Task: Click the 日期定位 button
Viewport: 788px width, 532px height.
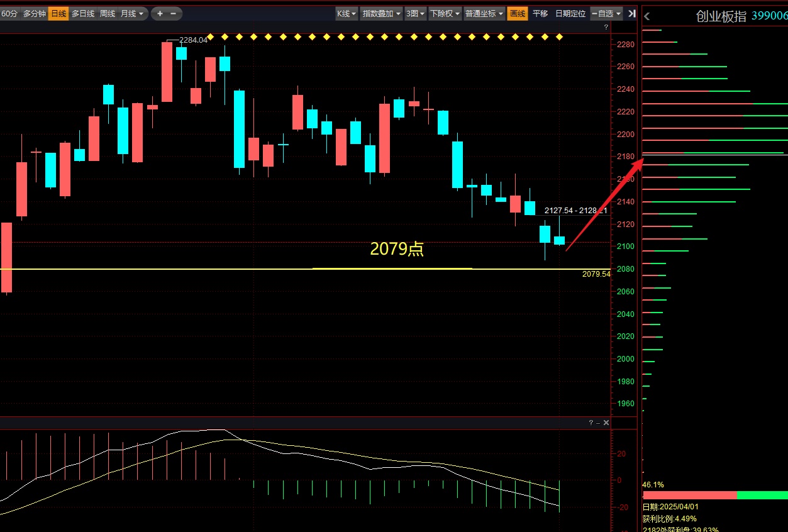Action: (570, 13)
